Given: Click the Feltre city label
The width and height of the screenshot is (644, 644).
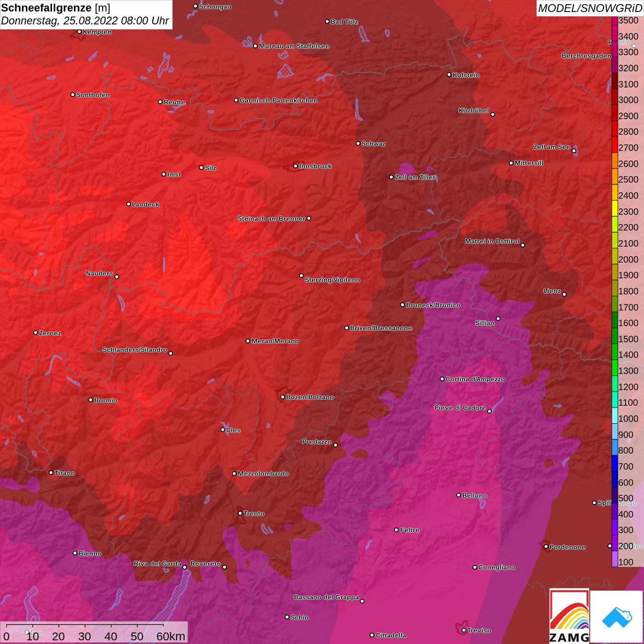Looking at the screenshot, I should coord(409,530).
